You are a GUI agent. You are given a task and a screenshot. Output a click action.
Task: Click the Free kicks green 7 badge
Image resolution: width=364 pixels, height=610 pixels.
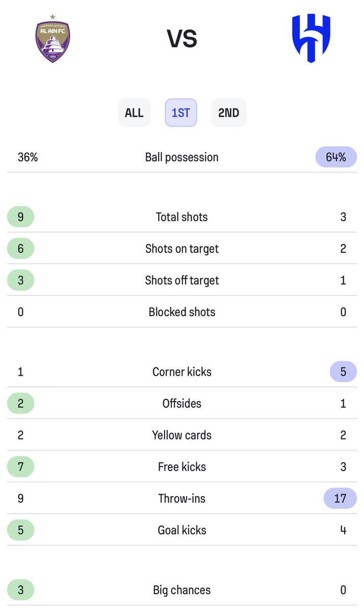click(20, 467)
